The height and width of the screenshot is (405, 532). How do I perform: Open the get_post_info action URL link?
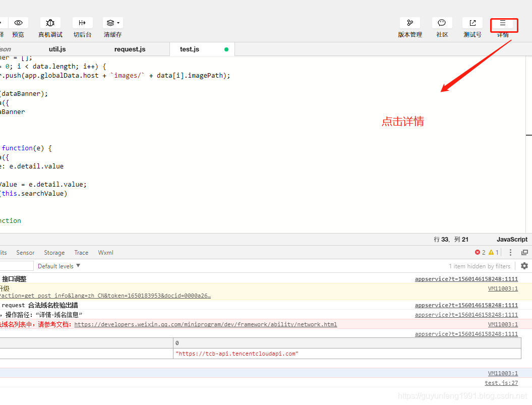tap(105, 296)
